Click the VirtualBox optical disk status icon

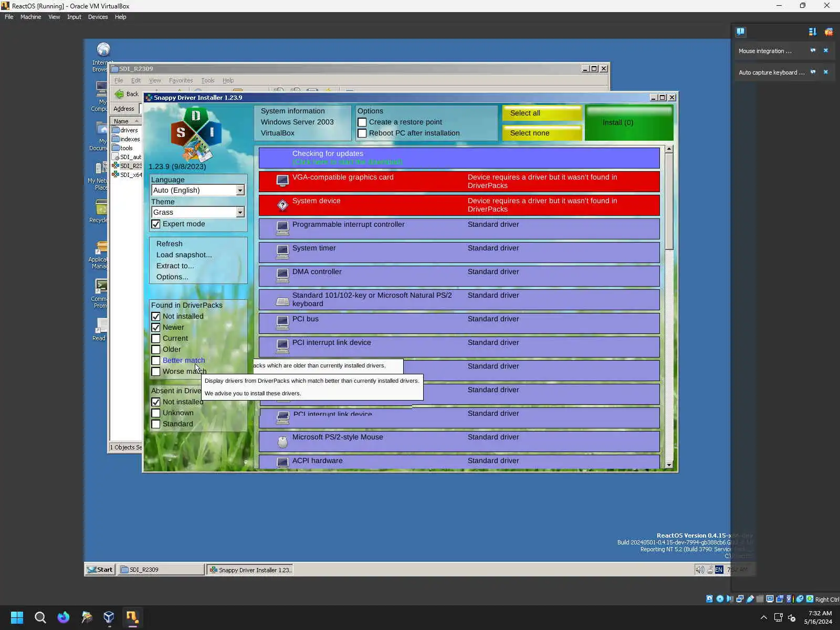coord(720,599)
